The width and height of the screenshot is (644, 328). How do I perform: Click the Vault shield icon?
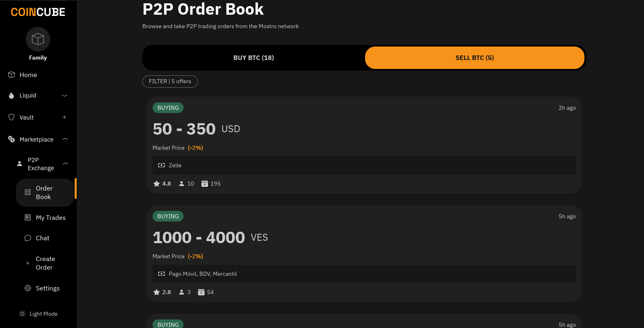pyautogui.click(x=11, y=117)
